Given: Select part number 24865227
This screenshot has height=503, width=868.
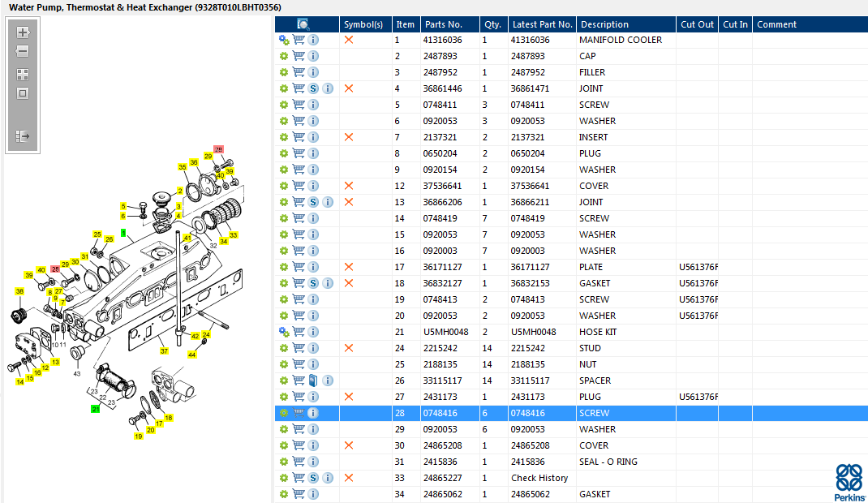Looking at the screenshot, I should click(442, 478).
